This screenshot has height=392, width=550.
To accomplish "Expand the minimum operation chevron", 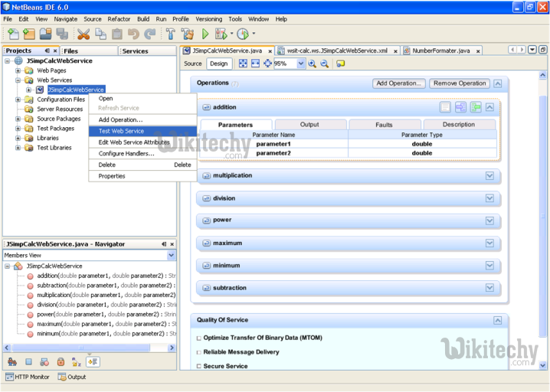I will 489,266.
